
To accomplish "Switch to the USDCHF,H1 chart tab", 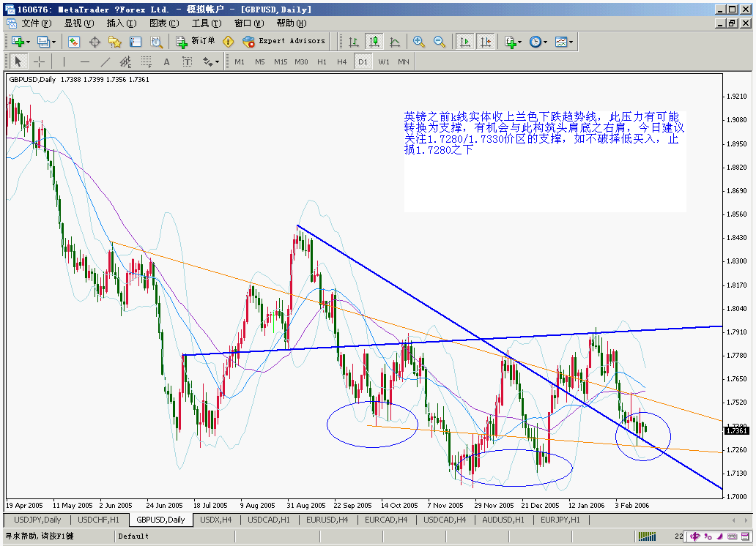I will coord(98,520).
